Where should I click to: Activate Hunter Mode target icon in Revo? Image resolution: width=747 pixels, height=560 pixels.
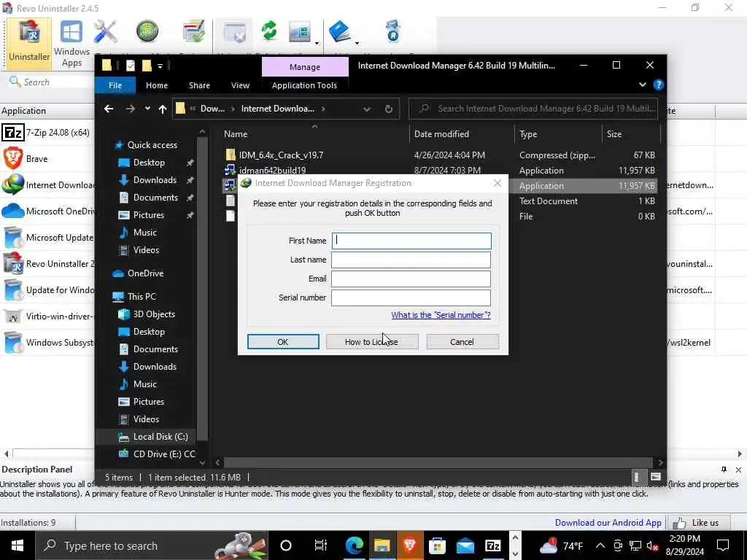[147, 31]
